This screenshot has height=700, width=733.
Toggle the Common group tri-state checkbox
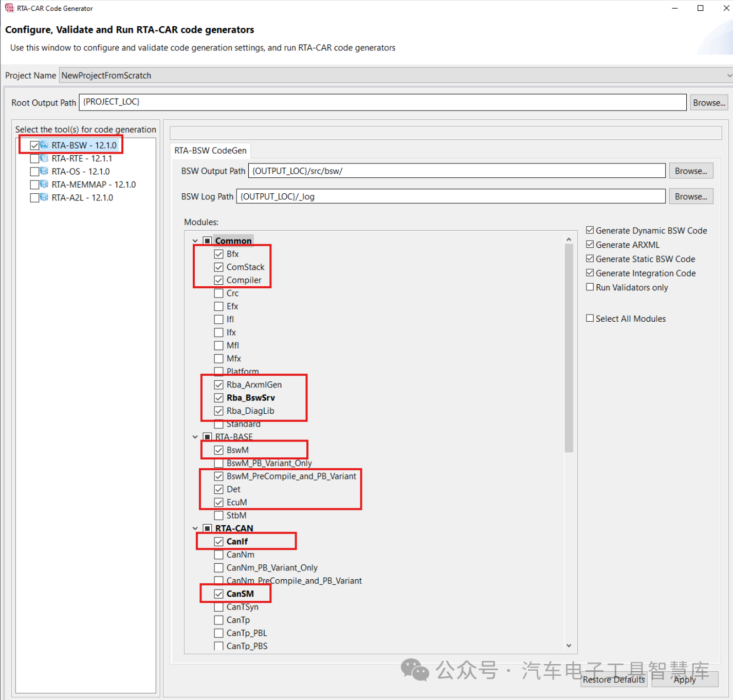207,241
